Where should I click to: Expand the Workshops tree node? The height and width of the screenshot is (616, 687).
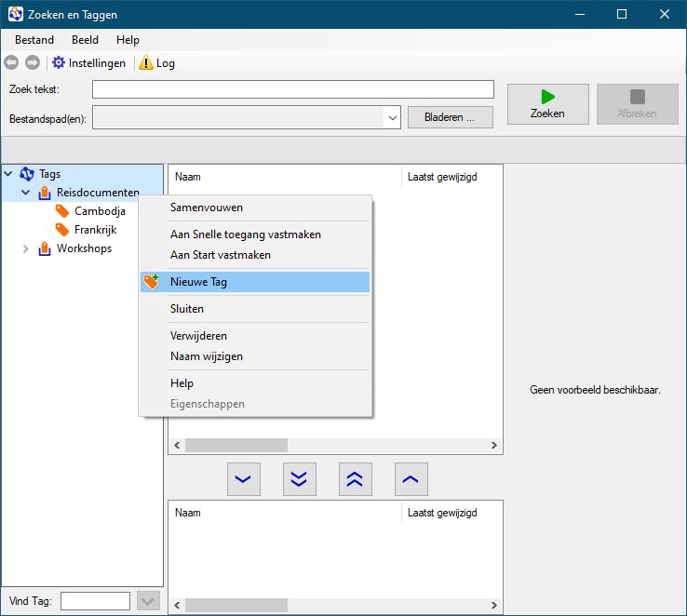coord(26,248)
